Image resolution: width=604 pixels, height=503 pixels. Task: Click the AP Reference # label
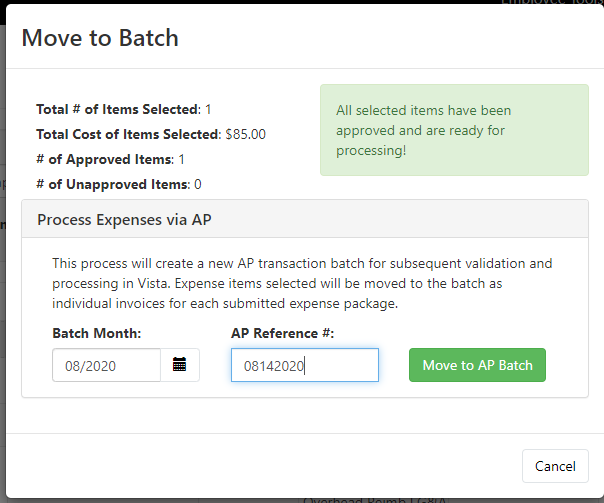[x=282, y=333]
